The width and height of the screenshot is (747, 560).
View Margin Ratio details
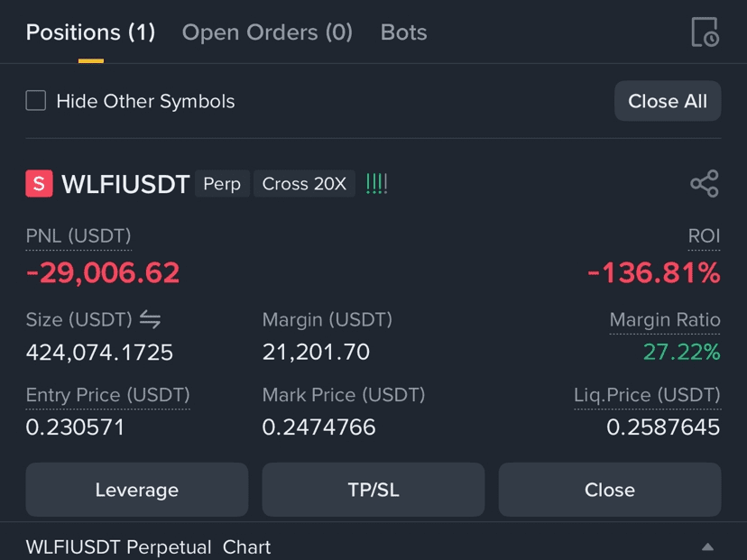tap(665, 320)
